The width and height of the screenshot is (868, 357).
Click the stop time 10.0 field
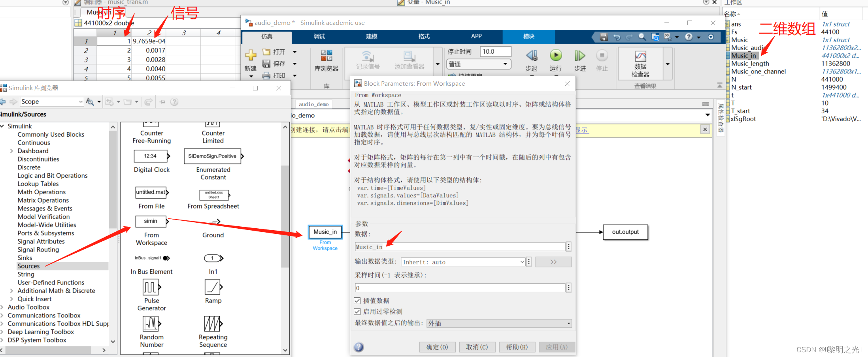[496, 51]
